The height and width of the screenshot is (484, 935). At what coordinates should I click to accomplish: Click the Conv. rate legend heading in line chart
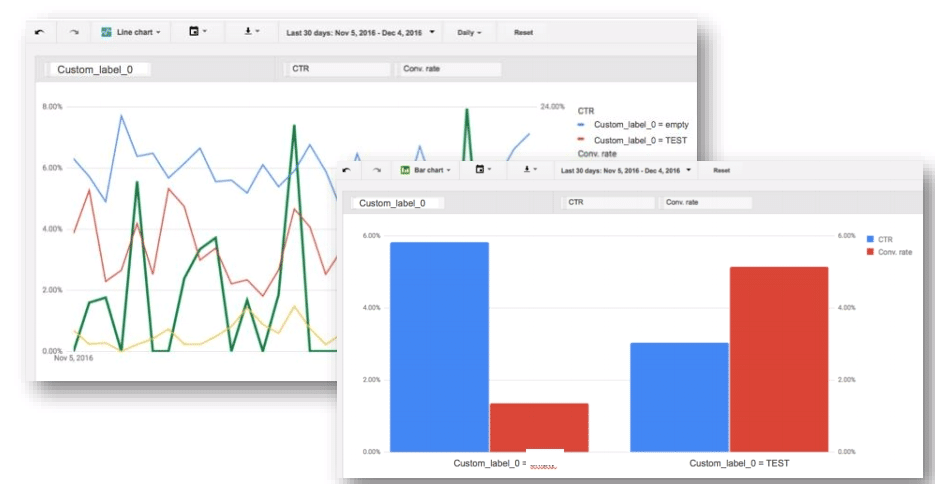click(x=597, y=154)
